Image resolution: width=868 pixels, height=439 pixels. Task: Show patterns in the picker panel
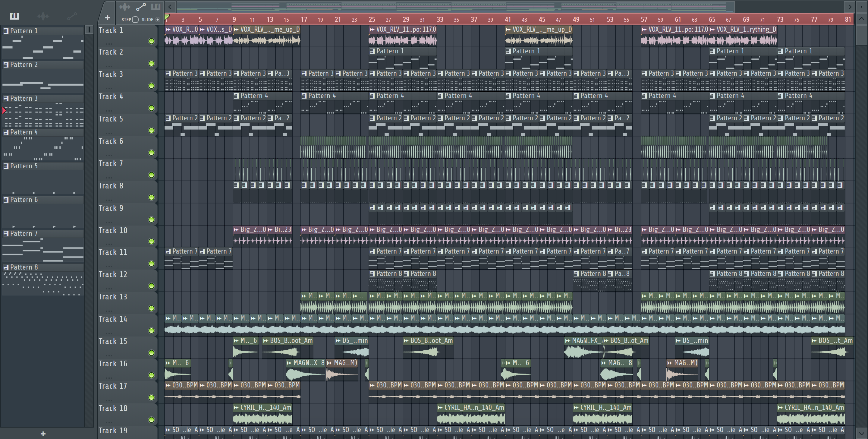click(x=14, y=16)
